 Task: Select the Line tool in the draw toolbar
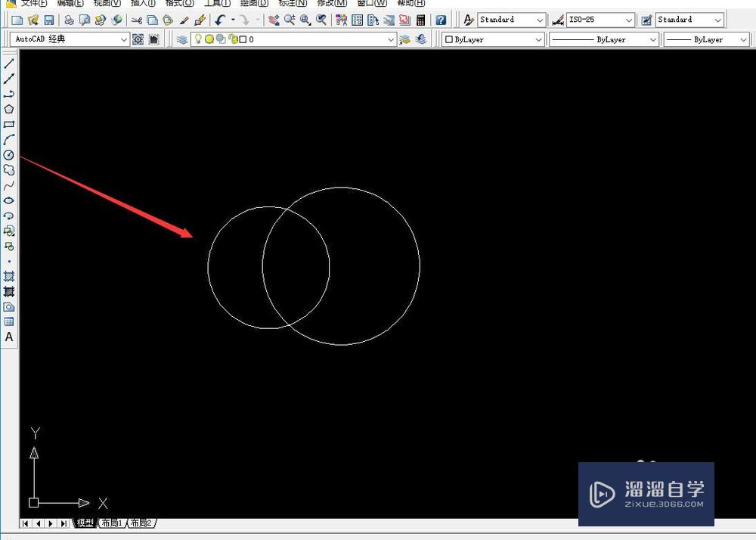[x=9, y=64]
